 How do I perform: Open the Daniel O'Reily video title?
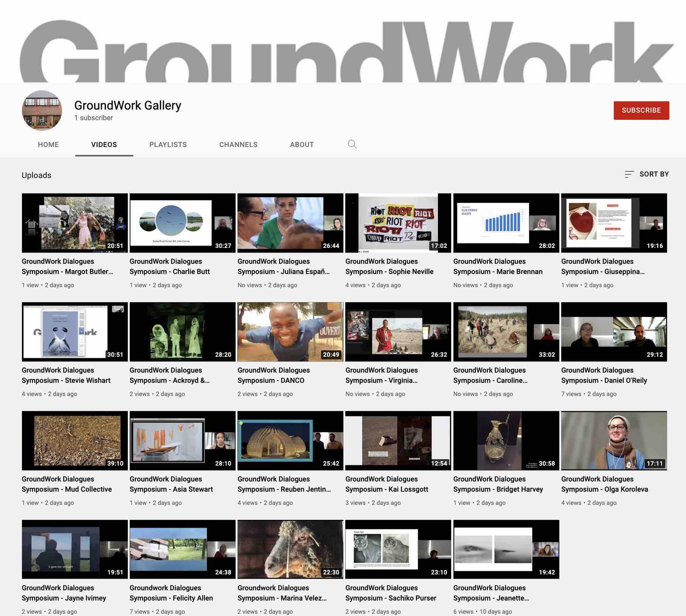click(x=604, y=375)
